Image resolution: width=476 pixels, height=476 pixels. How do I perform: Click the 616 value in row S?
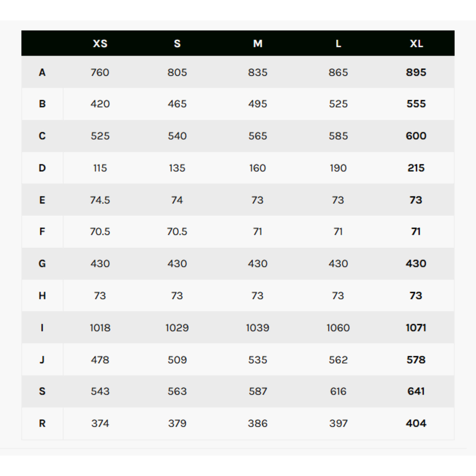tap(338, 391)
